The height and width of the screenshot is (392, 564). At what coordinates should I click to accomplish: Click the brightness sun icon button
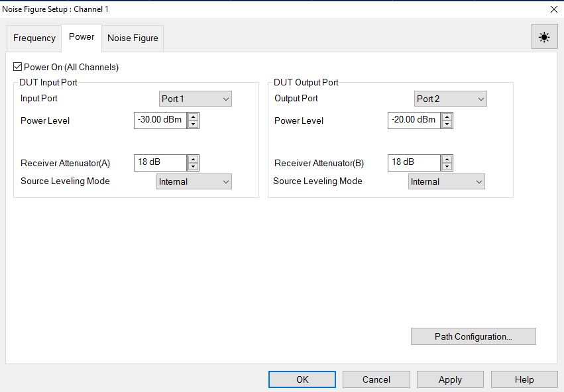click(x=544, y=37)
